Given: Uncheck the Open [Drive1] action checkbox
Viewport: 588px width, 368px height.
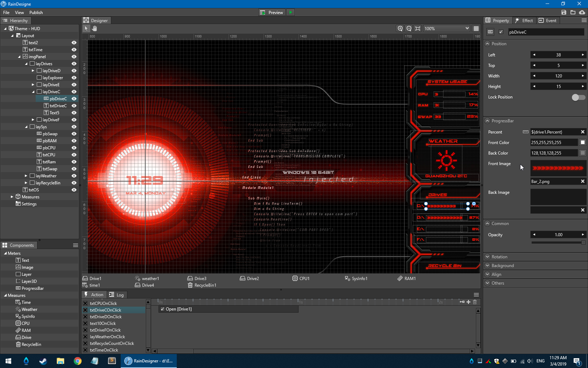Looking at the screenshot, I should pos(162,309).
